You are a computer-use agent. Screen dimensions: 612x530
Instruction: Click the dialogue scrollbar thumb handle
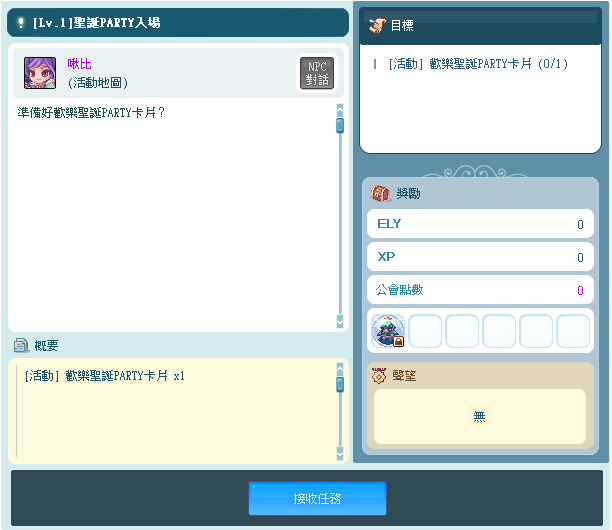pos(340,125)
